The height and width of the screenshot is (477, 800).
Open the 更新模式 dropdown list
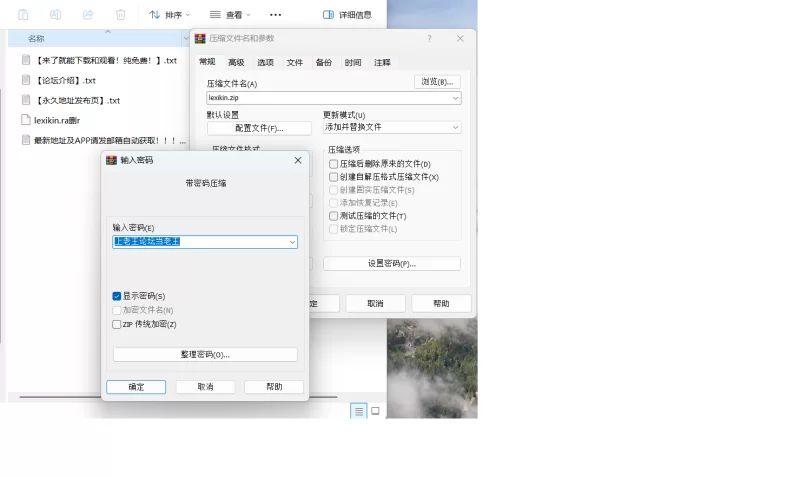coord(455,127)
